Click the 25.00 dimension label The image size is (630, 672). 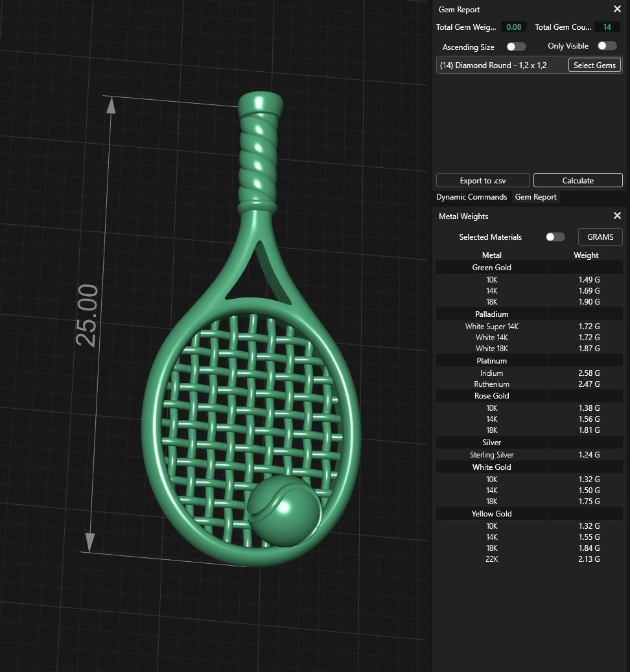(x=87, y=316)
